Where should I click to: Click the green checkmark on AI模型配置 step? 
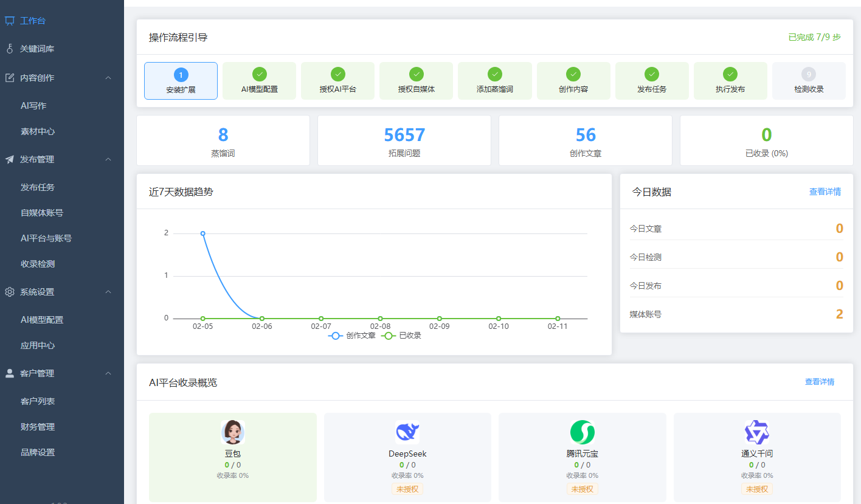pos(259,74)
